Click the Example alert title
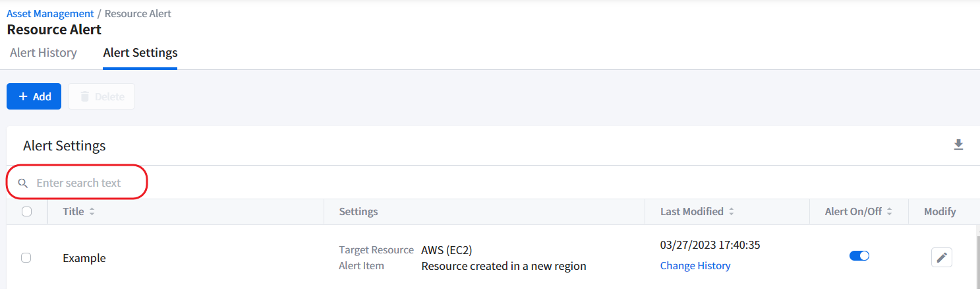This screenshot has width=980, height=291. pos(84,259)
